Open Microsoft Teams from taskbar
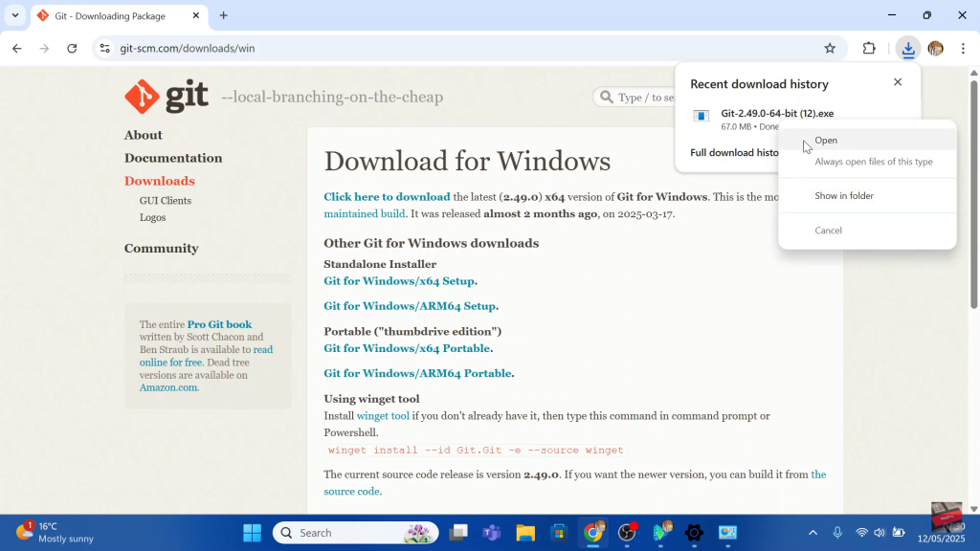980x551 pixels. pos(492,533)
